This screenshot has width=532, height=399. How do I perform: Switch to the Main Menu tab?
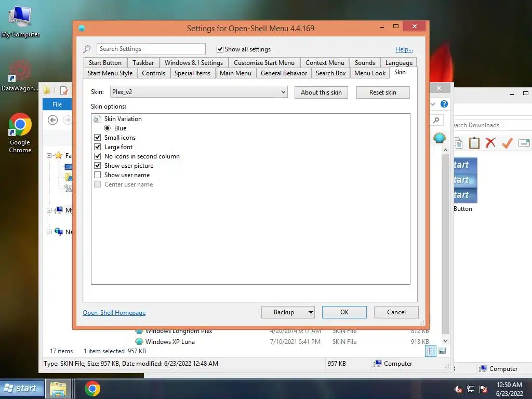pos(235,73)
